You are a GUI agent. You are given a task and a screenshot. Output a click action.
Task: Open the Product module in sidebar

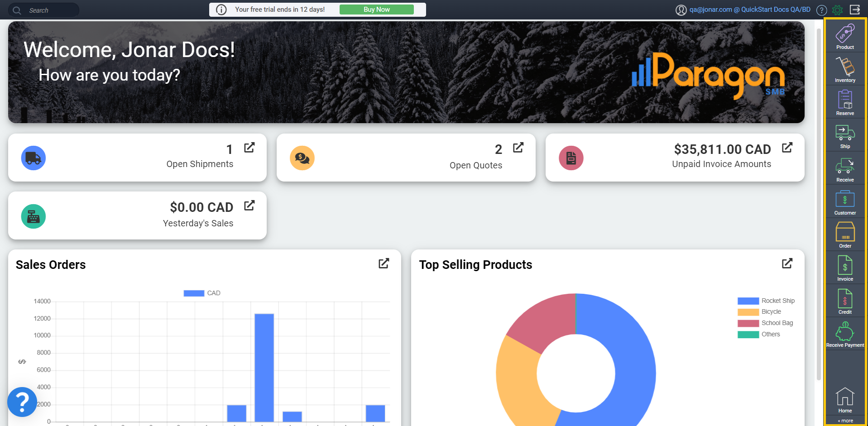845,36
